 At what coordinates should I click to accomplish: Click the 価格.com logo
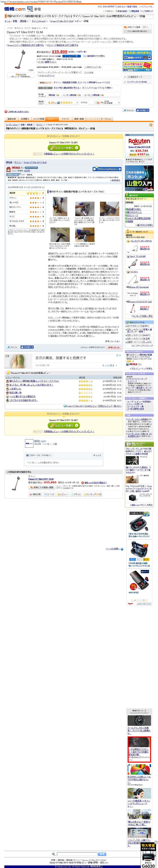(15, 9)
